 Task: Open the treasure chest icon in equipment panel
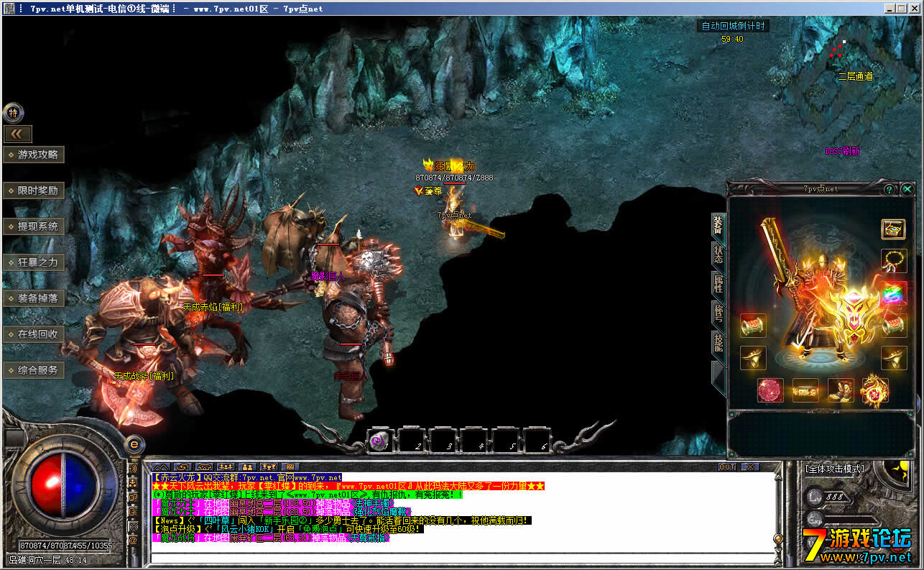tap(893, 229)
